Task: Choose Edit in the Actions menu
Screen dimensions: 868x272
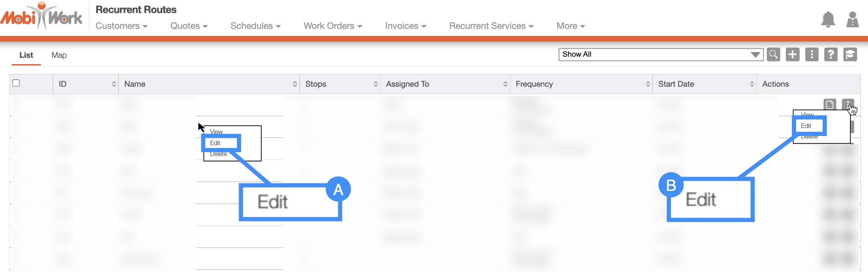Action: click(806, 126)
